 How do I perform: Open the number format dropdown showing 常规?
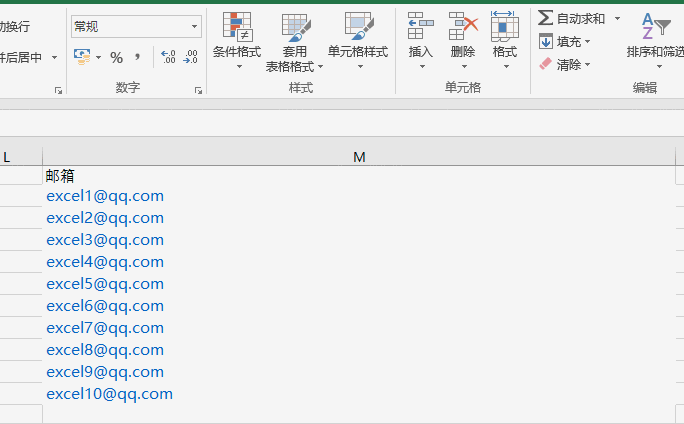point(136,27)
